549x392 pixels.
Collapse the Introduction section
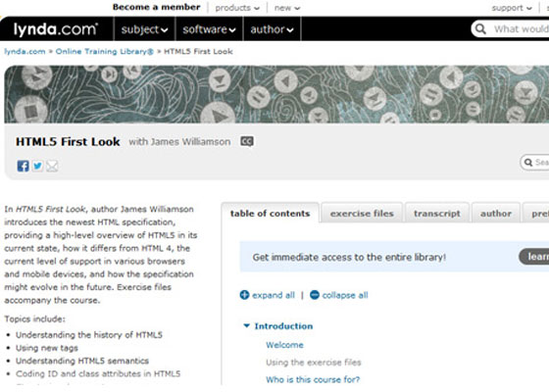pos(246,325)
